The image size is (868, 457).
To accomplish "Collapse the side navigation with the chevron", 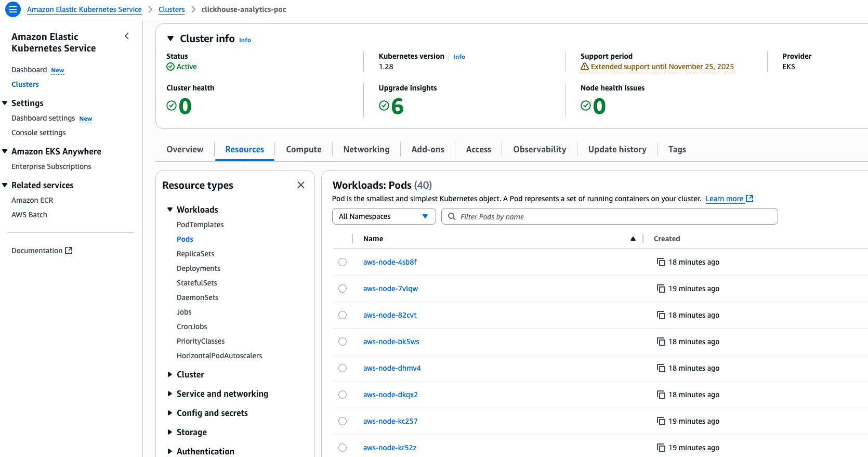I will (x=127, y=36).
